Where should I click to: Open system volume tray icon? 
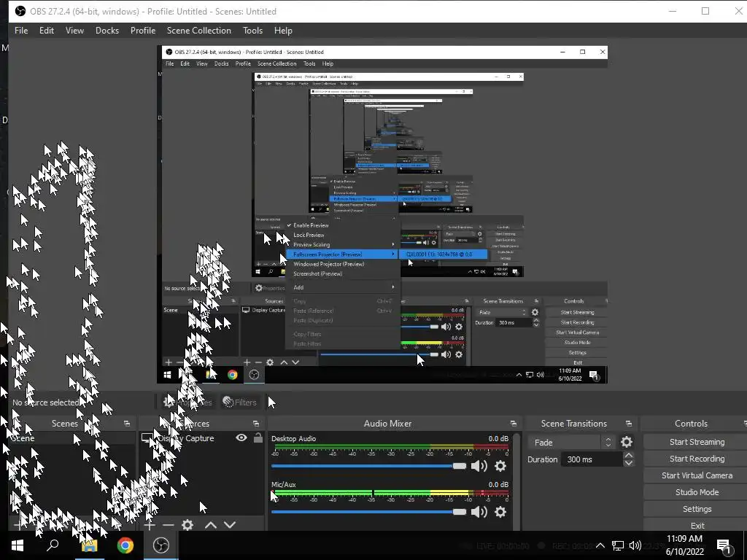point(635,545)
